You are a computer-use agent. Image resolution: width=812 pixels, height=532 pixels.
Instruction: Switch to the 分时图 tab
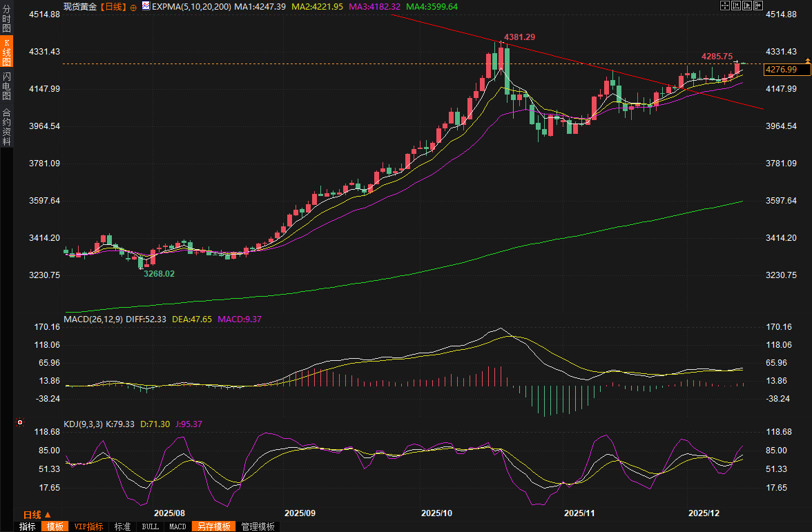click(x=6, y=21)
